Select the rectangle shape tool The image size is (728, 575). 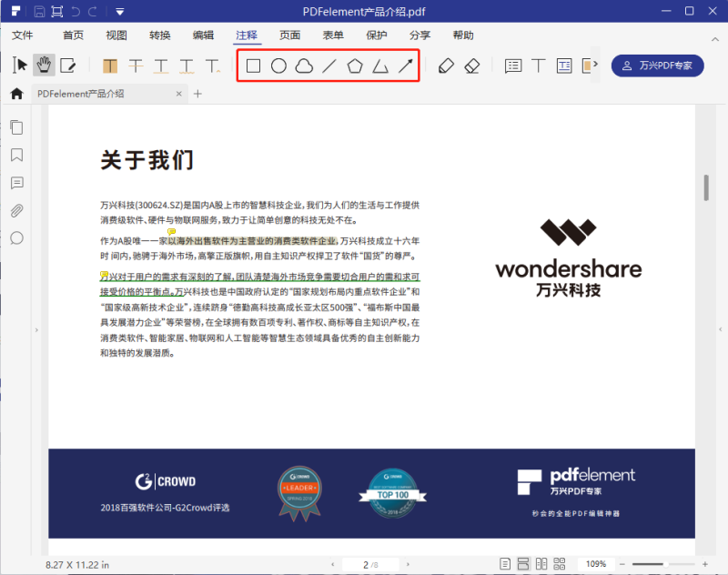[254, 66]
